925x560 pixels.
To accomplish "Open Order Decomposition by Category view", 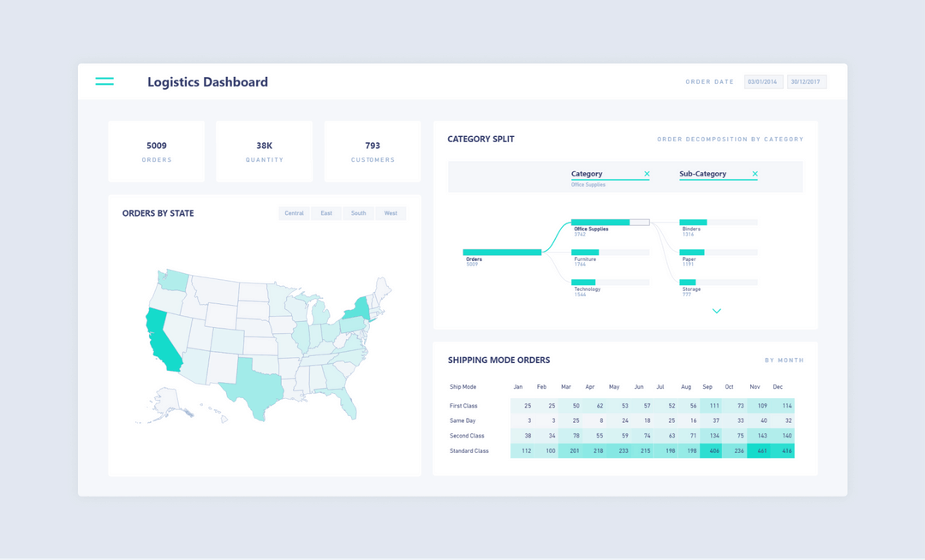I will coord(731,138).
